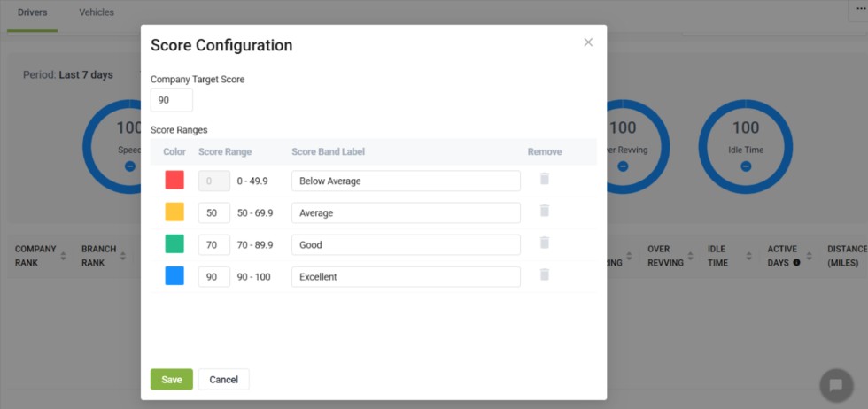The image size is (868, 409).
Task: Click the 90 - 100 range text
Action: [254, 277]
